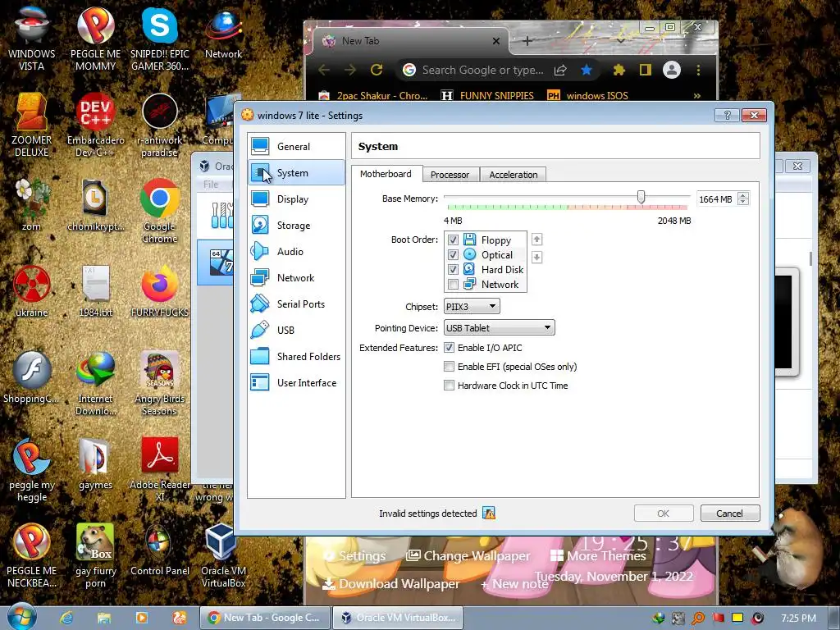The width and height of the screenshot is (840, 630).
Task: Enable Network boot order checkbox
Action: click(x=453, y=284)
